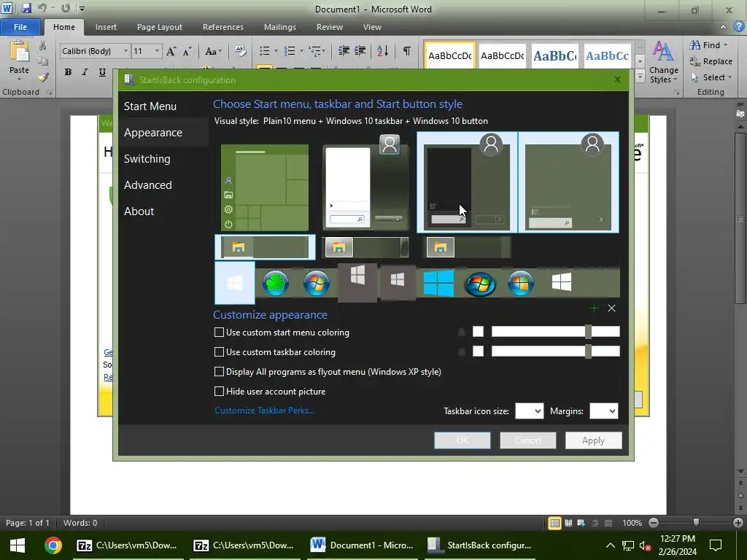Switch to the Page Layout ribbon tab

coord(160,27)
